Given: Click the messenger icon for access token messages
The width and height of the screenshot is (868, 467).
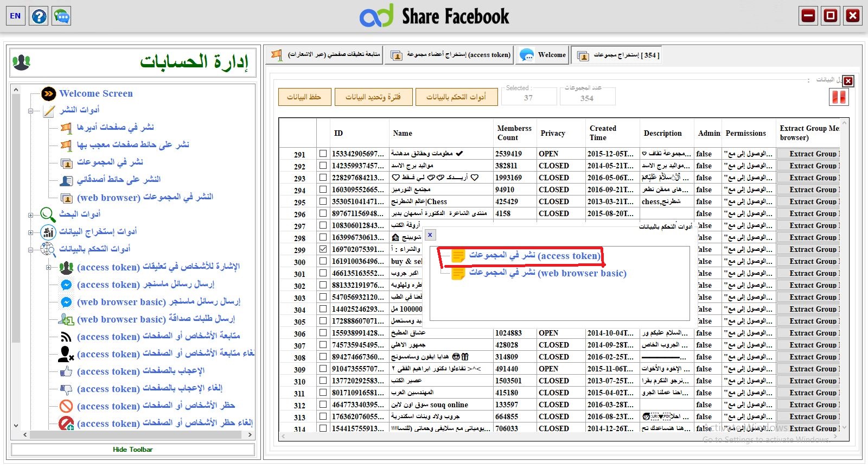Looking at the screenshot, I should click(66, 285).
